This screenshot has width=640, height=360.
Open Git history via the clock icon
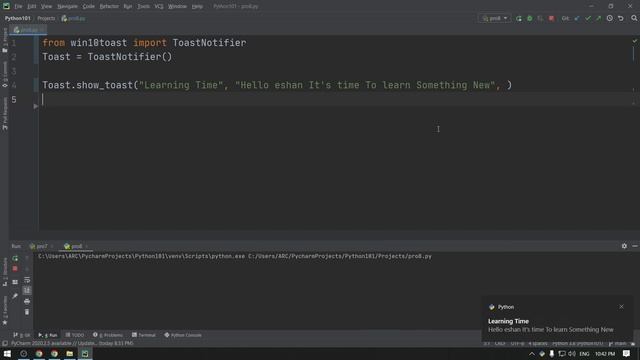click(x=609, y=18)
